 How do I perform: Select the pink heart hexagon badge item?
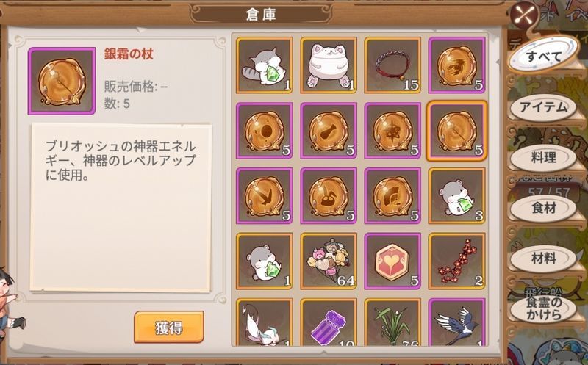(392, 261)
